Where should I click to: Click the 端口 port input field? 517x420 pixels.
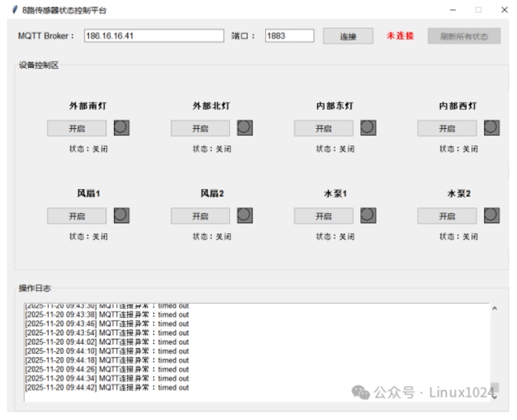[289, 36]
